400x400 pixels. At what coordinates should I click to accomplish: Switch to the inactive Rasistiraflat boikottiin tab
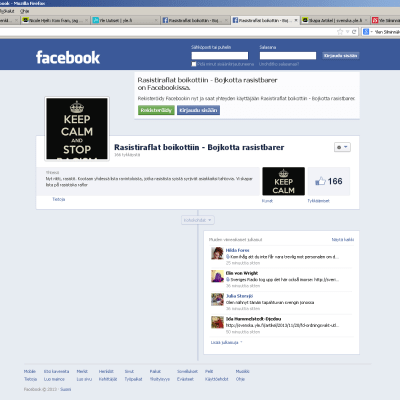195,20
